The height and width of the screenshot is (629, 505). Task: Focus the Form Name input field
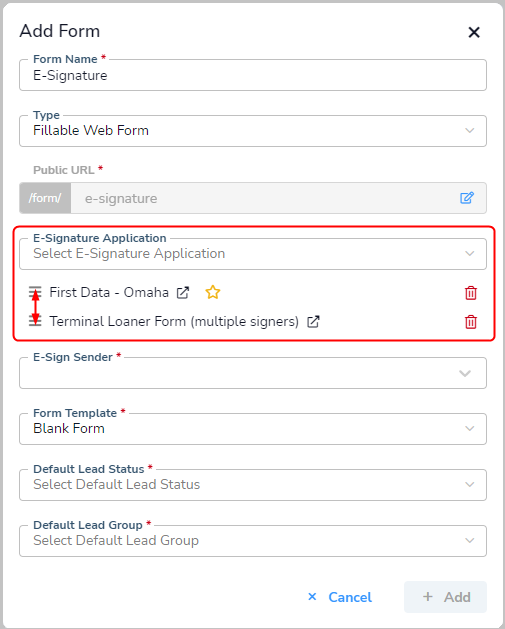[253, 75]
